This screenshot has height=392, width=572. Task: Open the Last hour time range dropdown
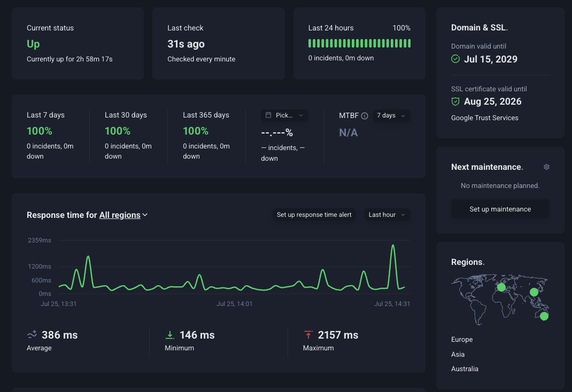point(387,215)
